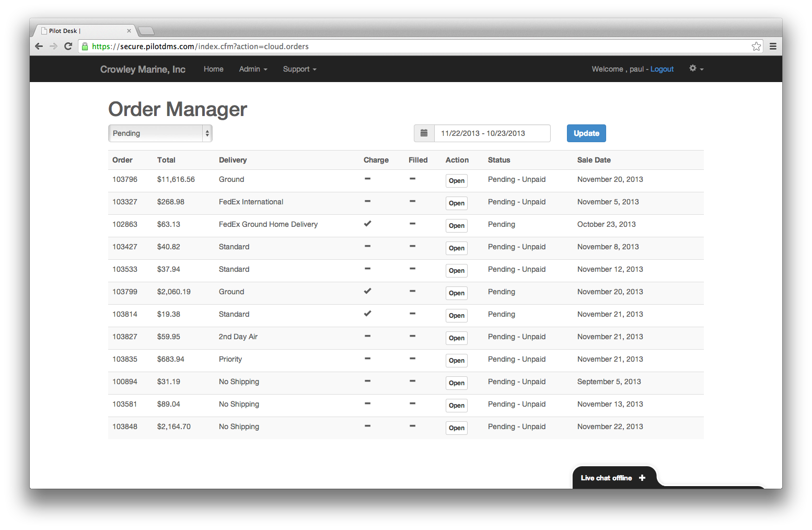The height and width of the screenshot is (530, 812).
Task: Open the browser hamburger menu
Action: [773, 46]
